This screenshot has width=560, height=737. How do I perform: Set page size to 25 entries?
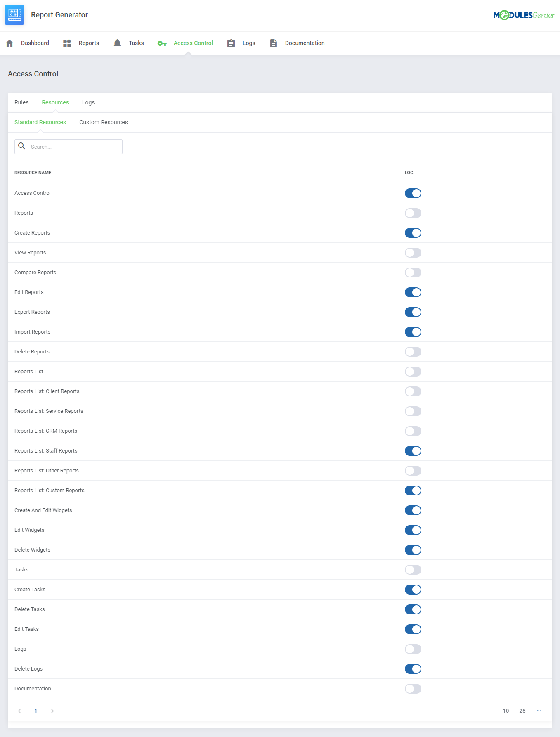coord(522,711)
